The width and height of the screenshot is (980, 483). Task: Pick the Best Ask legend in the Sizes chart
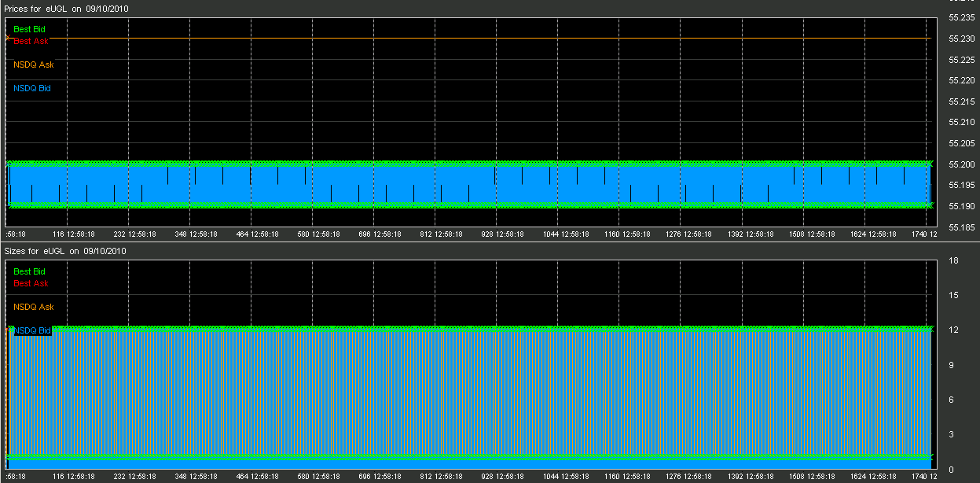click(31, 282)
